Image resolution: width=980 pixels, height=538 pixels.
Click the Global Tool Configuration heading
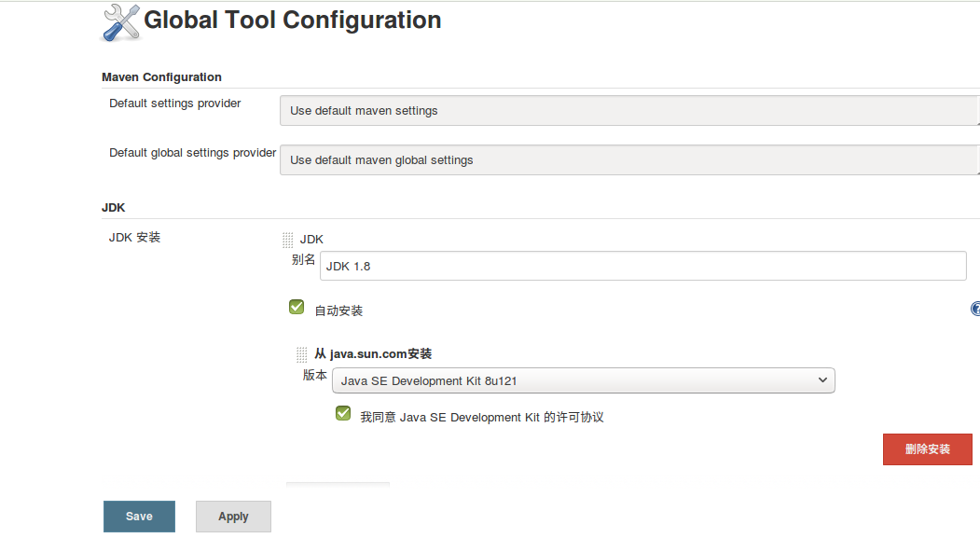click(292, 20)
